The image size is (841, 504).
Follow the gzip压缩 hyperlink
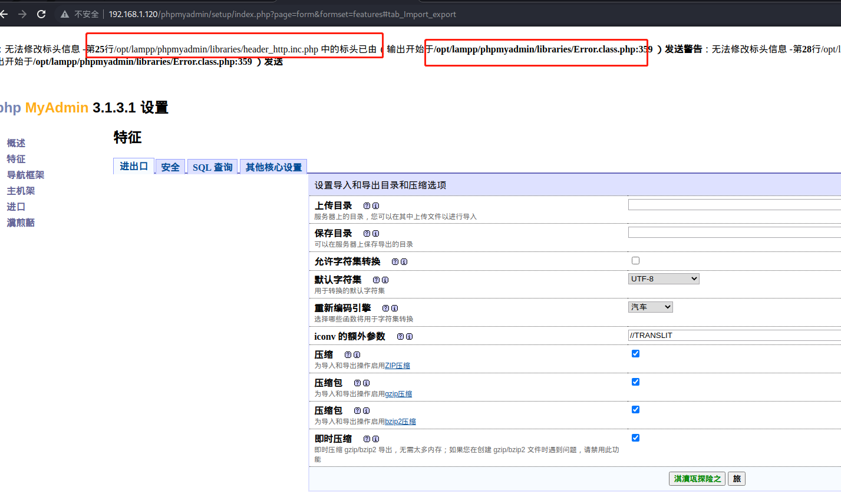click(399, 394)
